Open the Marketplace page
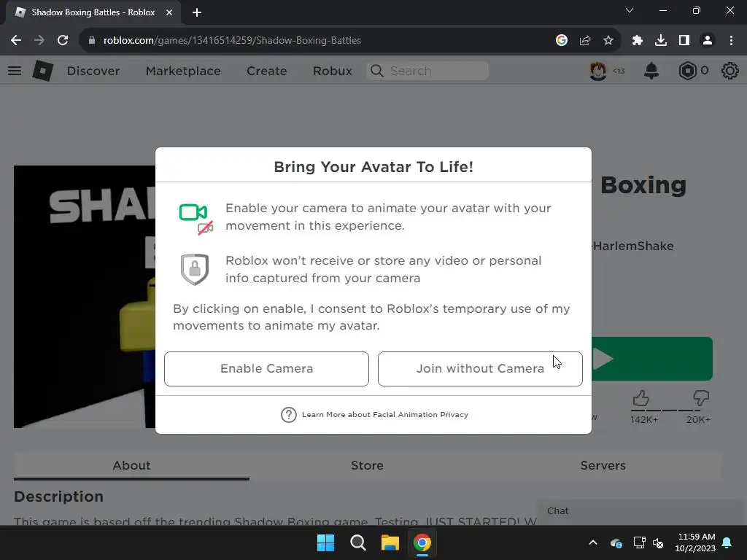 coord(183,71)
